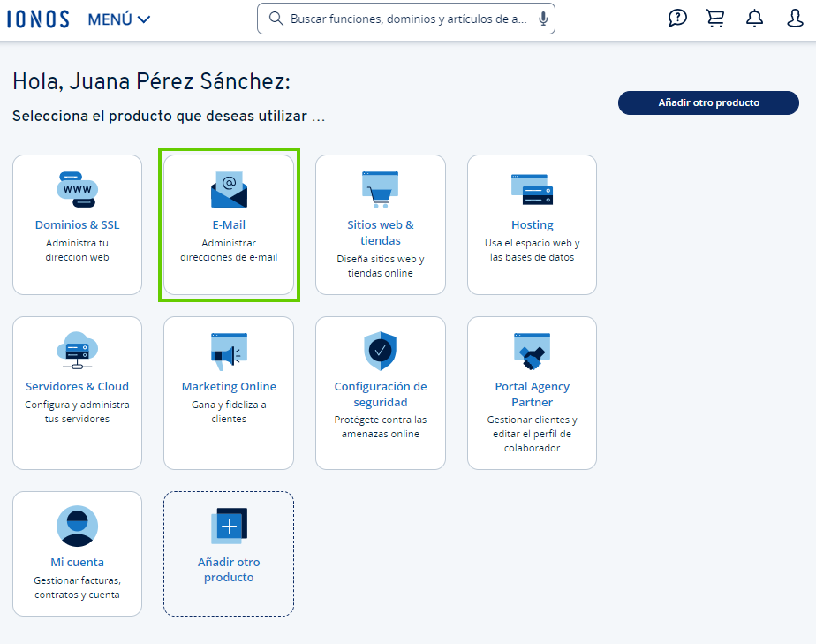Screen dimensions: 816x644
Task: Open the Portal Agency Partner link
Action: pos(532,394)
